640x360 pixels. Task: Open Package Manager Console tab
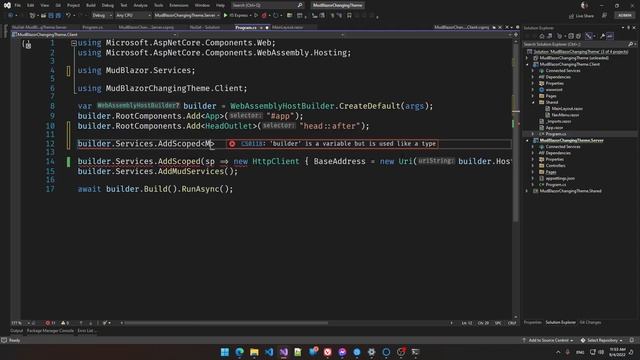tap(50, 331)
